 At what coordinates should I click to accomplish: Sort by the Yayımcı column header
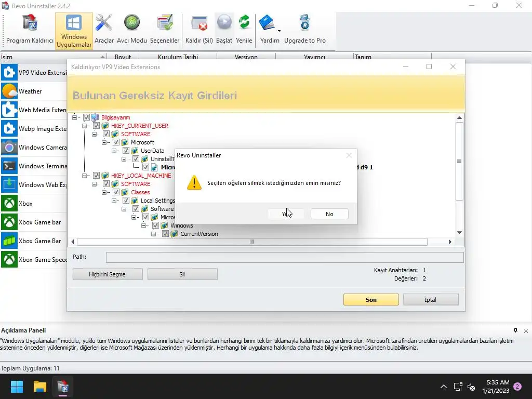tap(314, 57)
